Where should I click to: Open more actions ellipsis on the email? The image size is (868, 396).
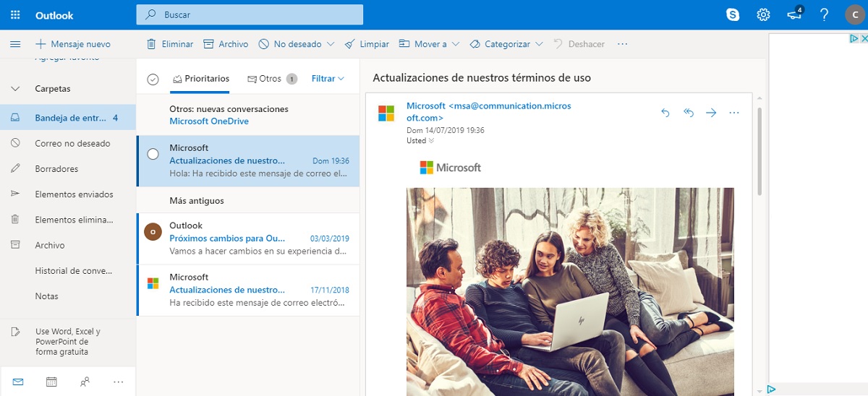pyautogui.click(x=734, y=113)
